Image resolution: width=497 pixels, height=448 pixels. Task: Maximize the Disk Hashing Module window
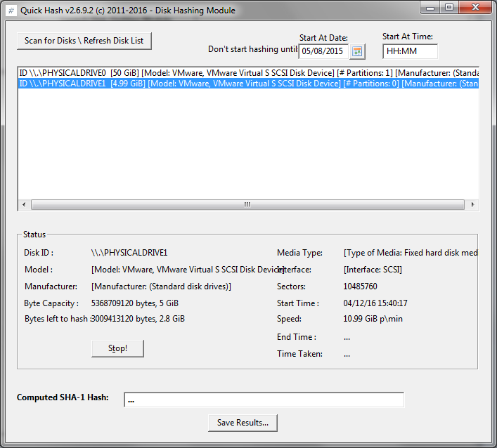[449, 7]
